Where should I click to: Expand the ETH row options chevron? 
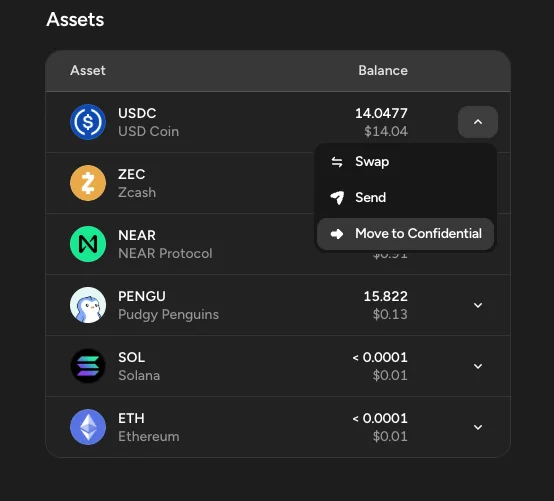click(x=478, y=427)
